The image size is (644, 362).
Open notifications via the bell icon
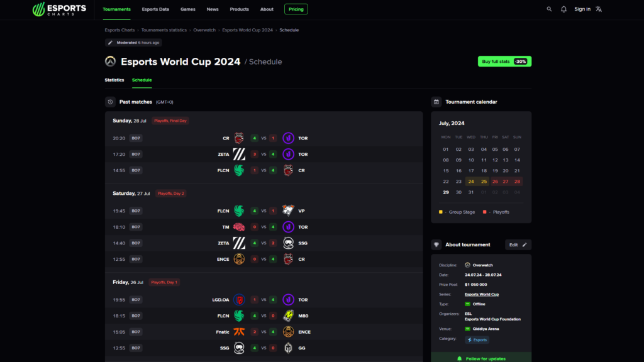(x=565, y=9)
